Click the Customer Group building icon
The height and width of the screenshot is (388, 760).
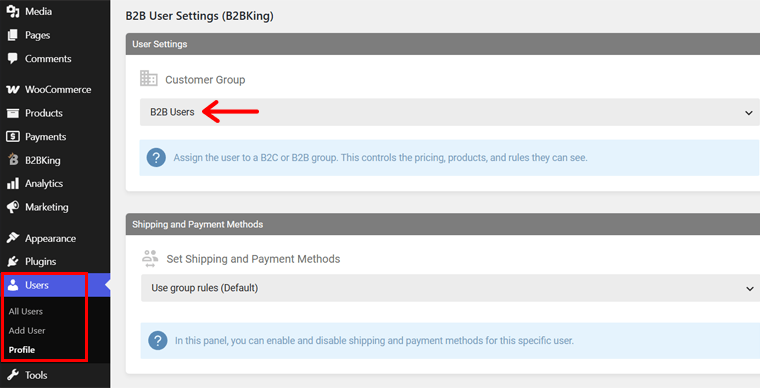[x=149, y=78]
